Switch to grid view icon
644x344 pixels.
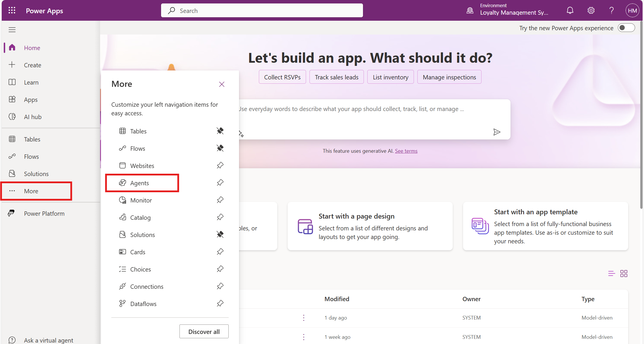point(624,274)
